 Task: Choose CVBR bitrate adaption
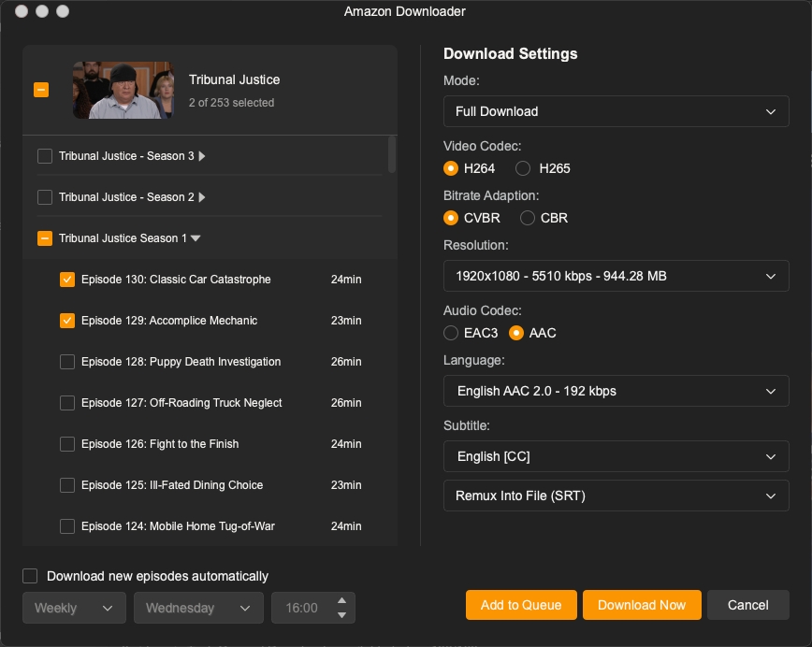(451, 218)
